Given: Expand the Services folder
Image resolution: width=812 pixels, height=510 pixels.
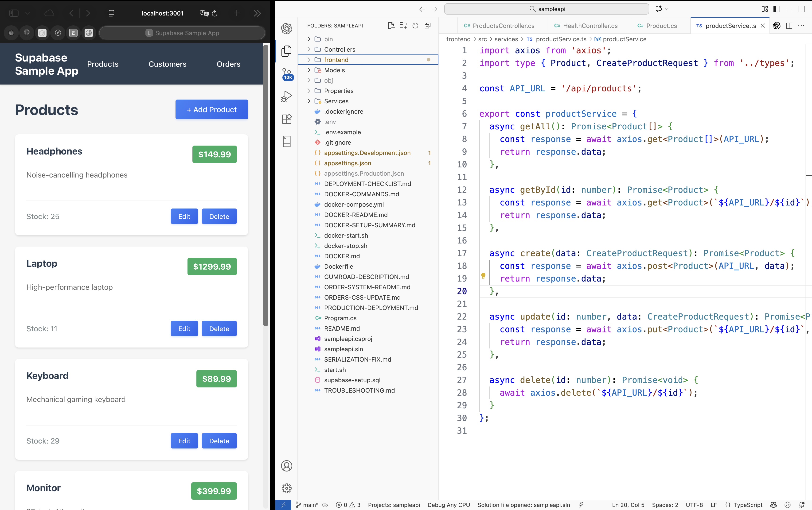Looking at the screenshot, I should coord(336,101).
